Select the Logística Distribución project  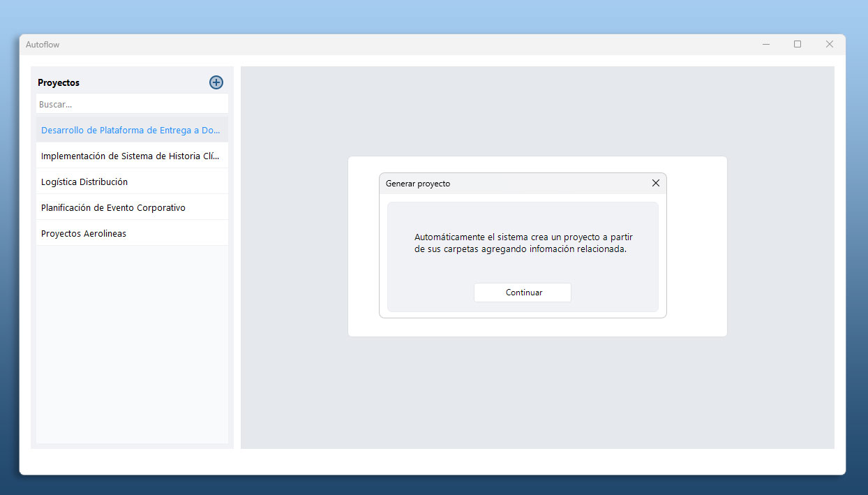tap(132, 182)
